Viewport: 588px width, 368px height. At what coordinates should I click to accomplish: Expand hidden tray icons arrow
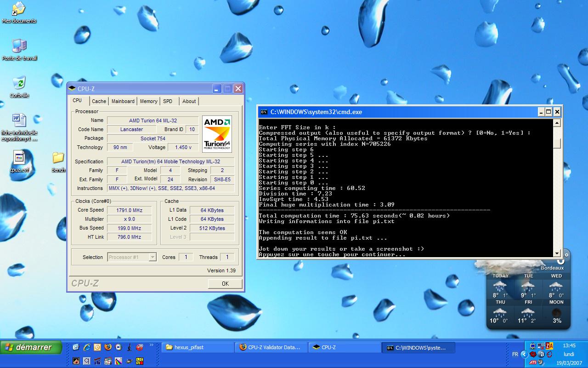pos(524,354)
